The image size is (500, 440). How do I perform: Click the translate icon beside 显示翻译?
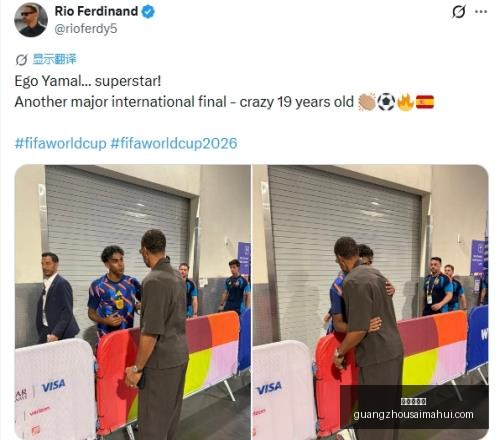point(22,60)
